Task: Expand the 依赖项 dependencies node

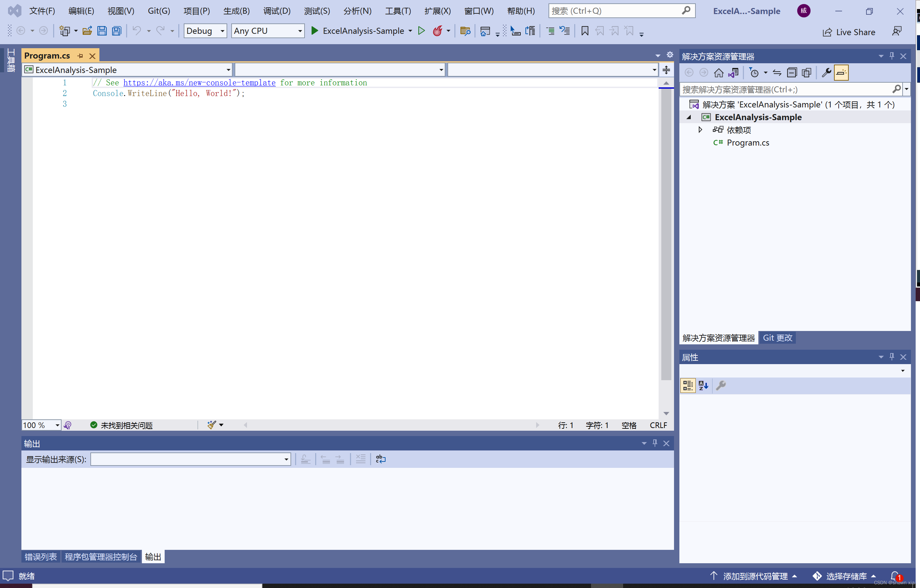Action: (700, 130)
